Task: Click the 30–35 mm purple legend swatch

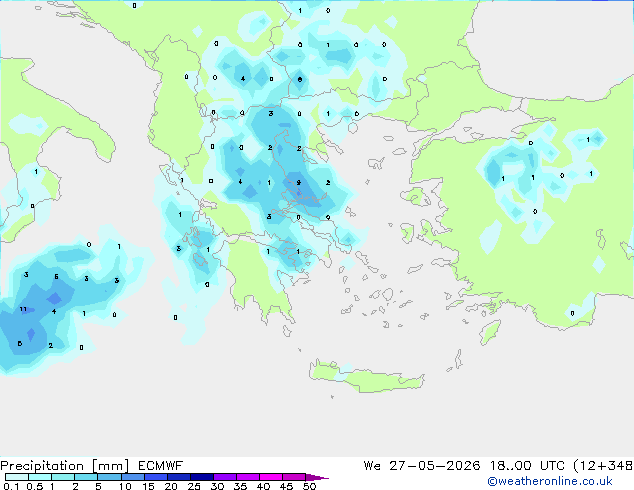Action: (224, 477)
